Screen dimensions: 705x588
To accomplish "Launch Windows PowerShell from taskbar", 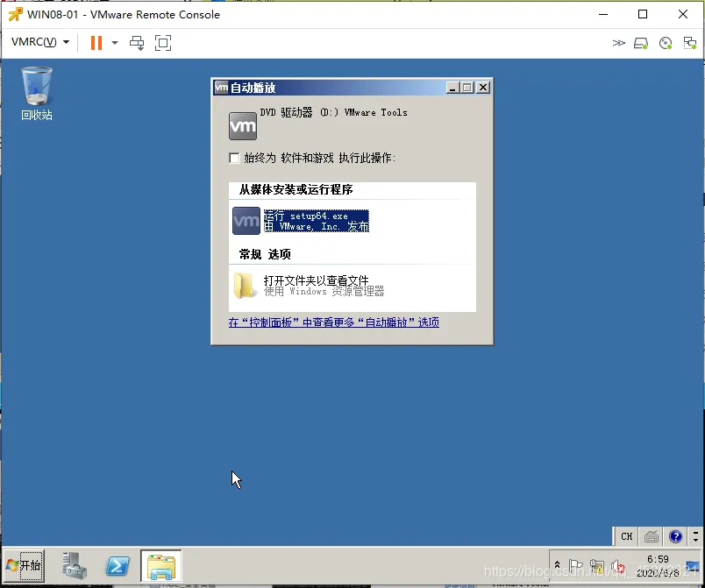I will pos(117,565).
